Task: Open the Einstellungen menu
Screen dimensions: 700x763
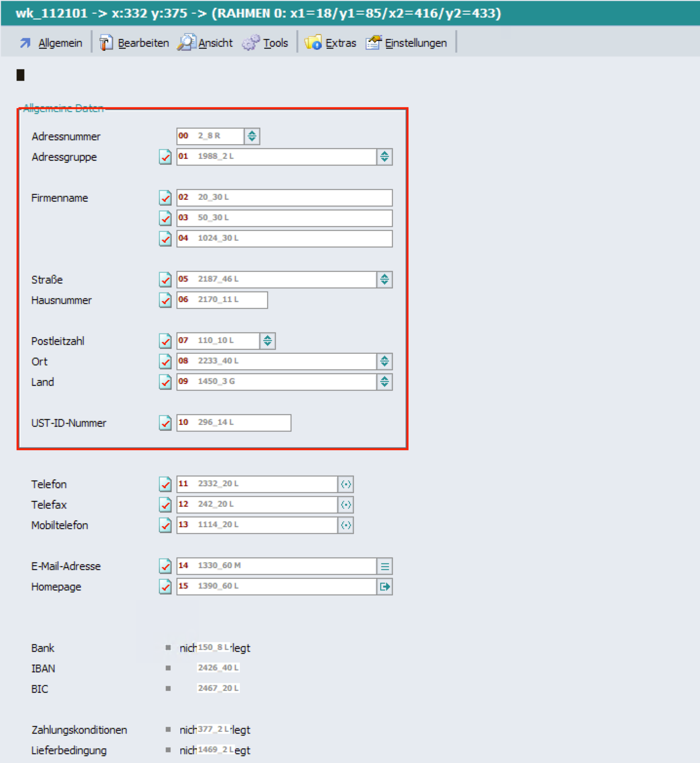Action: pyautogui.click(x=407, y=43)
